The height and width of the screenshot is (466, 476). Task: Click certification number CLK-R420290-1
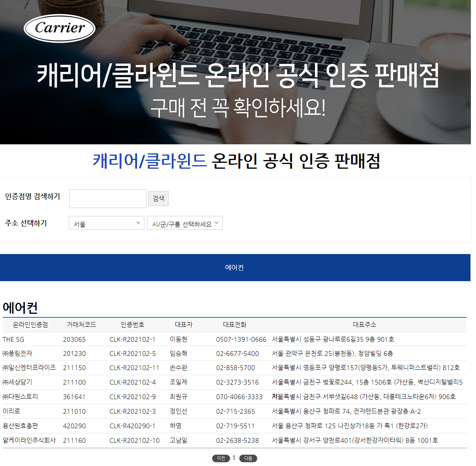pyautogui.click(x=133, y=426)
